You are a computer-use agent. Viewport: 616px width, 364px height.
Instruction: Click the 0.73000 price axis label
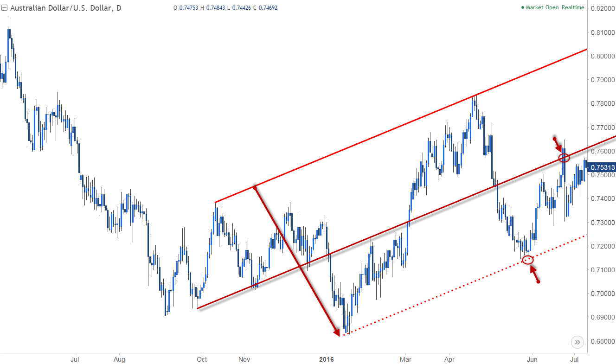click(x=602, y=222)
